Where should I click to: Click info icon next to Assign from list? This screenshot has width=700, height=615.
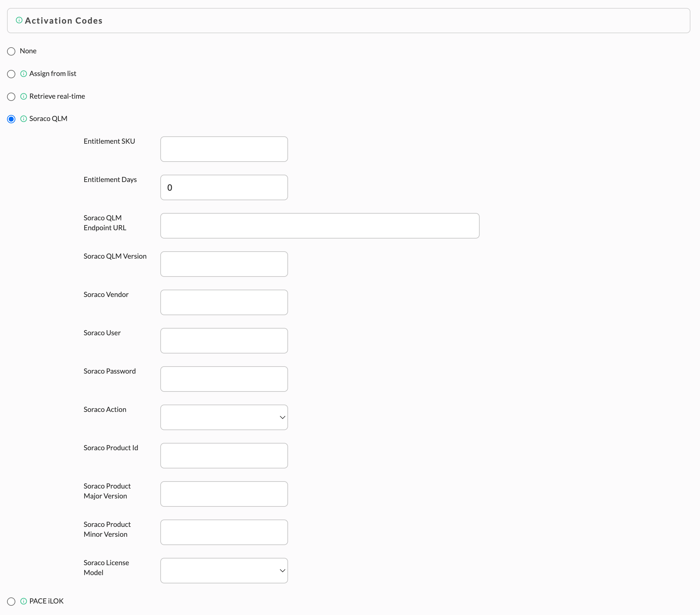coord(24,74)
